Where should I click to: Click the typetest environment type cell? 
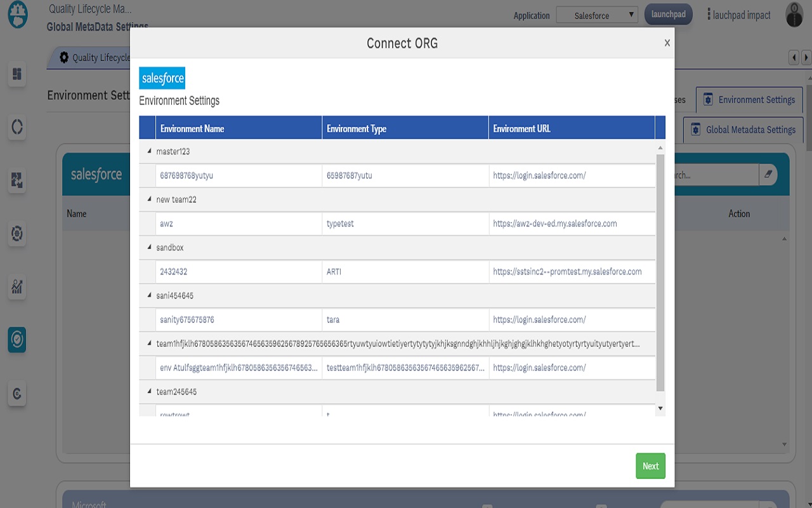(x=405, y=224)
